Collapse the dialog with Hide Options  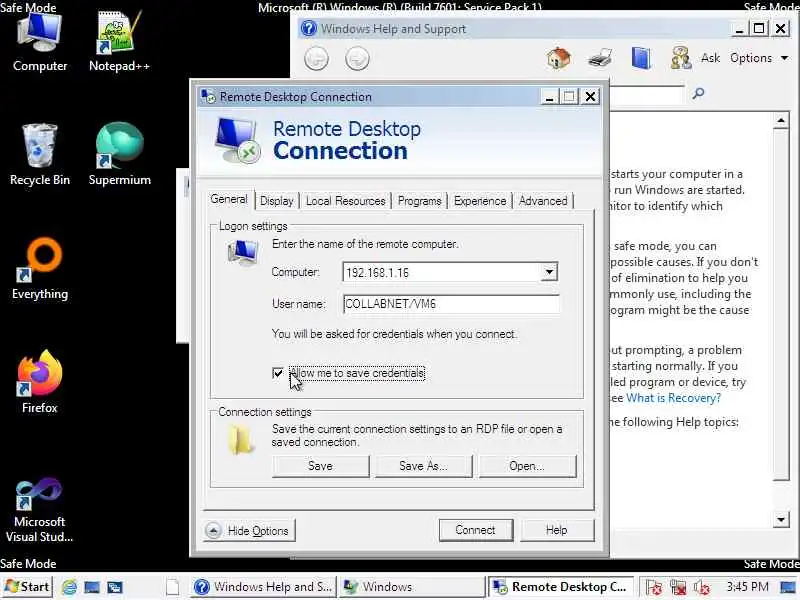[249, 531]
